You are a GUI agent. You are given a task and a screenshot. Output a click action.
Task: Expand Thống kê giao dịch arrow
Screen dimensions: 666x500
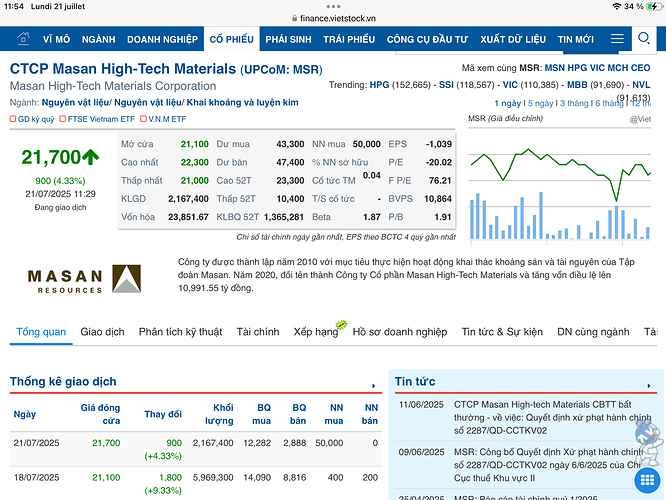373,385
